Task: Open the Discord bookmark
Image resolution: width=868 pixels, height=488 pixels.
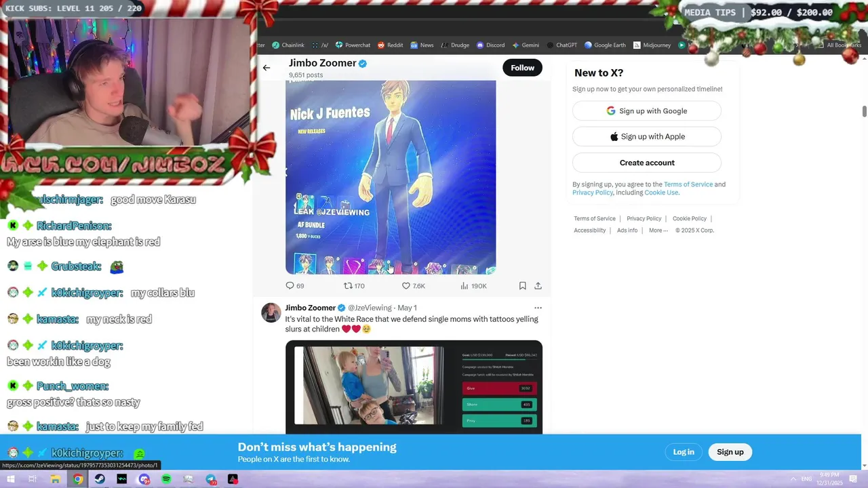Action: pyautogui.click(x=491, y=45)
